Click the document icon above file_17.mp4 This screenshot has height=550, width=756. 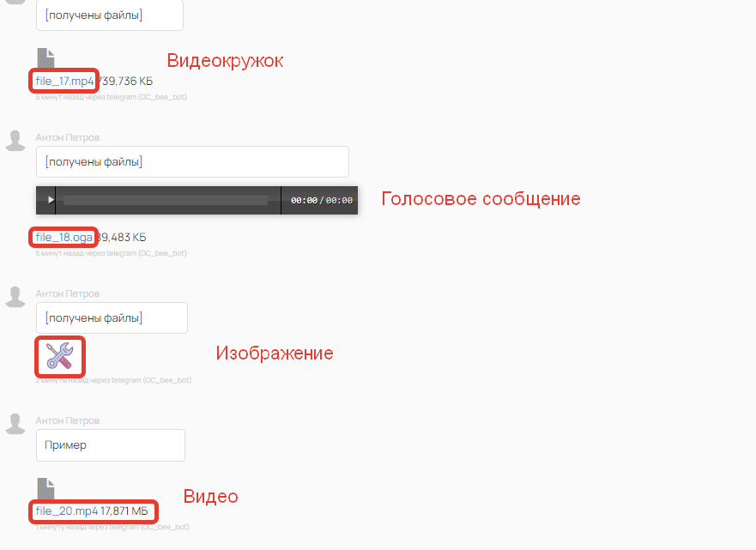(x=45, y=57)
